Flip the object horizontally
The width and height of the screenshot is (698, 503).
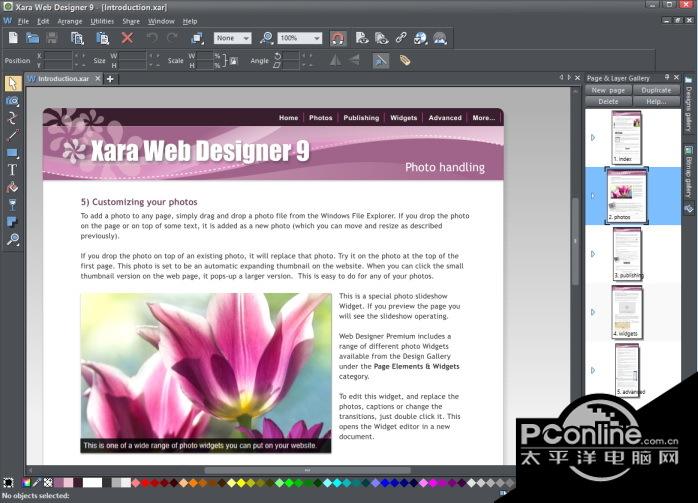tap(335, 61)
